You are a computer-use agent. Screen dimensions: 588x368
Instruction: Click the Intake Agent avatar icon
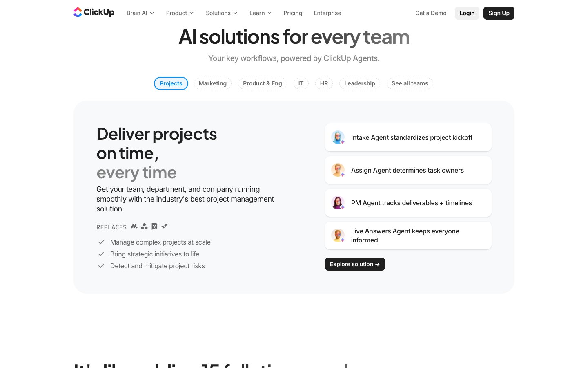tap(338, 137)
